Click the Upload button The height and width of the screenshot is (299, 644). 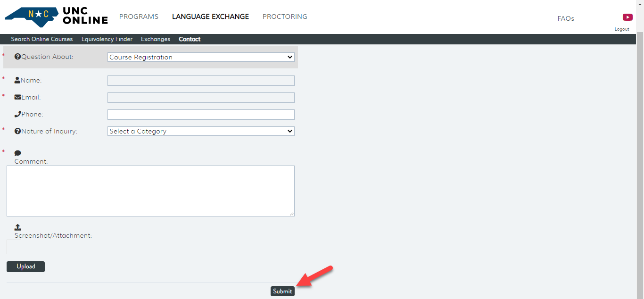(x=25, y=266)
